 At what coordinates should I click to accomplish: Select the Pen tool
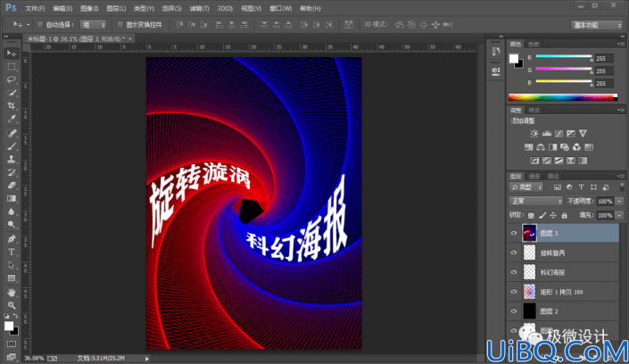click(12, 239)
